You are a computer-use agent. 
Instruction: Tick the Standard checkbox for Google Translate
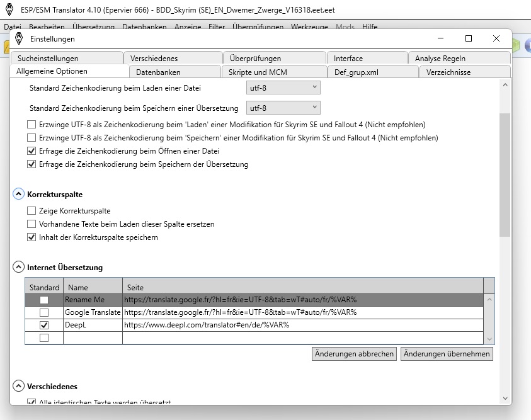pos(44,312)
